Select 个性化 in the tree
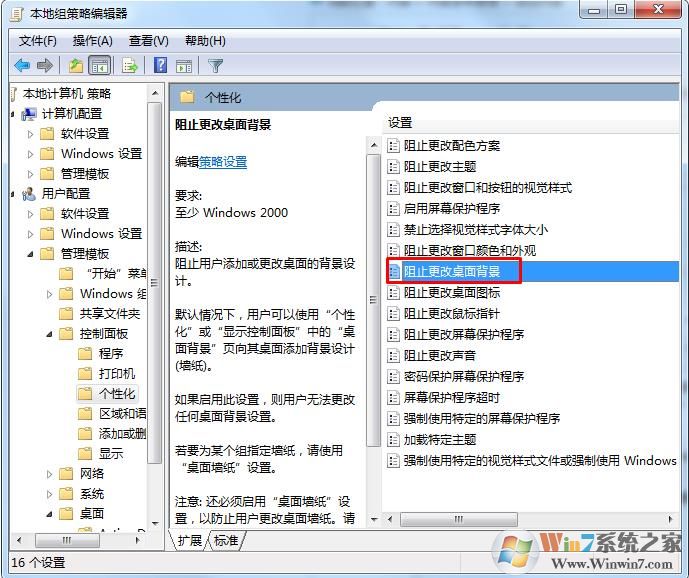The image size is (689, 578). [117, 393]
